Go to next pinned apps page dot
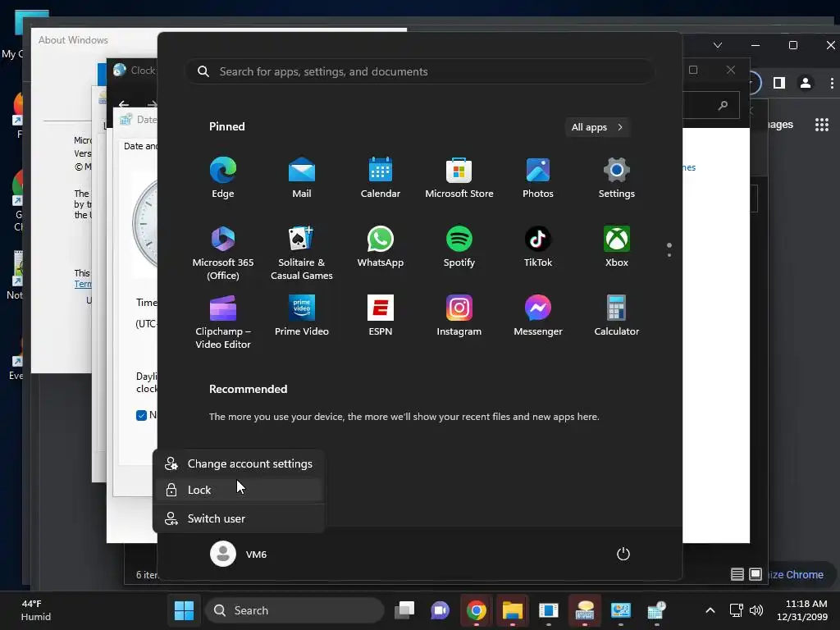This screenshot has width=840, height=630. coord(669,255)
